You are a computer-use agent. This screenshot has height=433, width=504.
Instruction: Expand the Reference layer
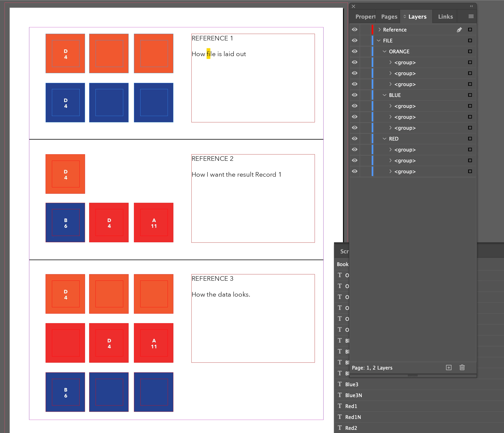pyautogui.click(x=379, y=30)
